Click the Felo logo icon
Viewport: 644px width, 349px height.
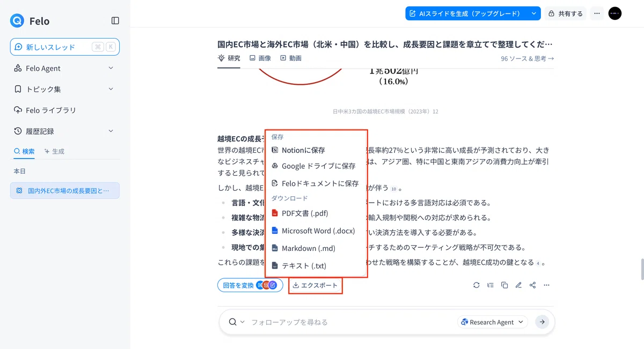[x=17, y=20]
